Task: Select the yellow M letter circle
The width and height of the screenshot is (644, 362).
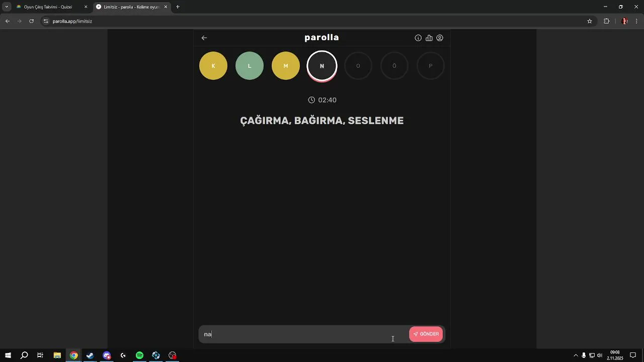Action: coord(286,66)
